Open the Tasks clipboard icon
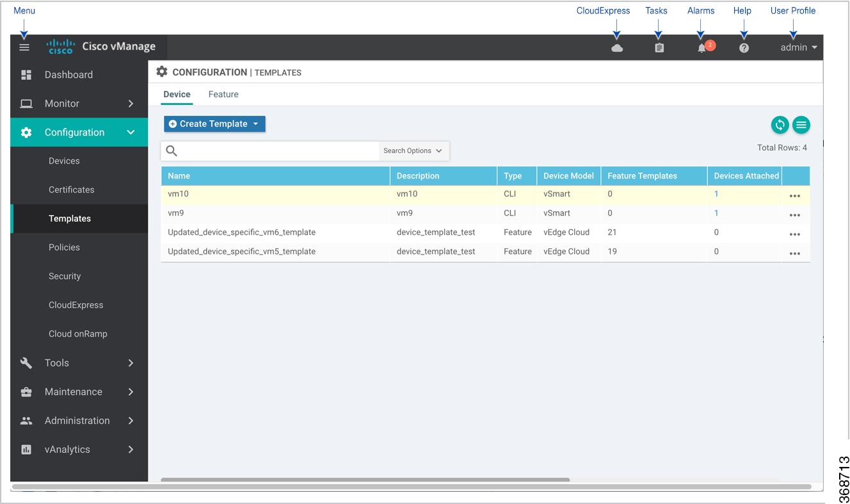Viewport: 850px width, 504px height. tap(659, 48)
